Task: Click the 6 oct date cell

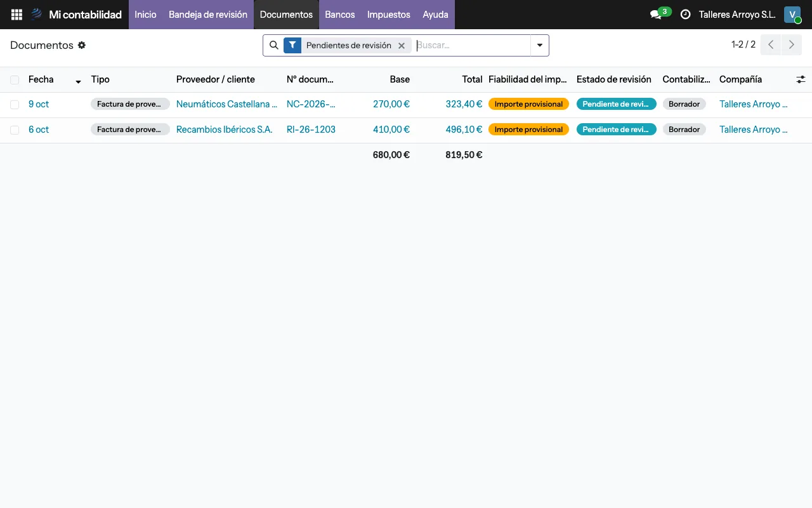Action: (39, 130)
